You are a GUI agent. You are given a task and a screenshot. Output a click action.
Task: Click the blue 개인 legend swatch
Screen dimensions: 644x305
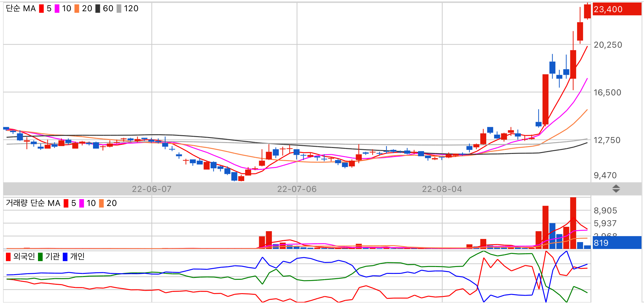65,257
